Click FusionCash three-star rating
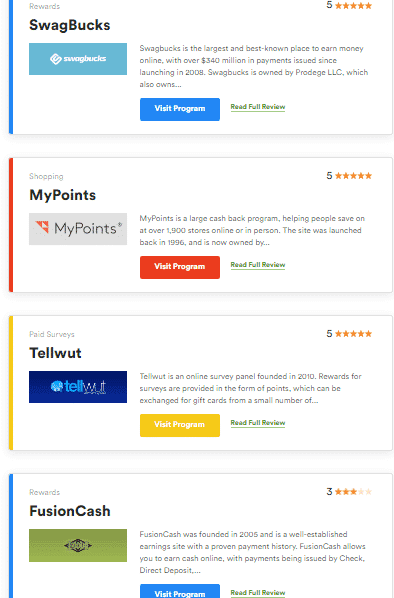Screen dimensions: 394x598 coord(349,492)
